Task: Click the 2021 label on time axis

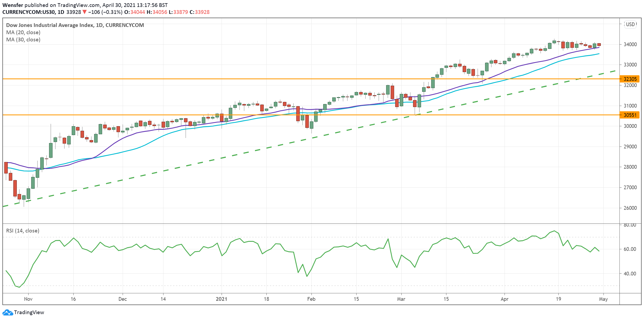Action: pyautogui.click(x=221, y=299)
